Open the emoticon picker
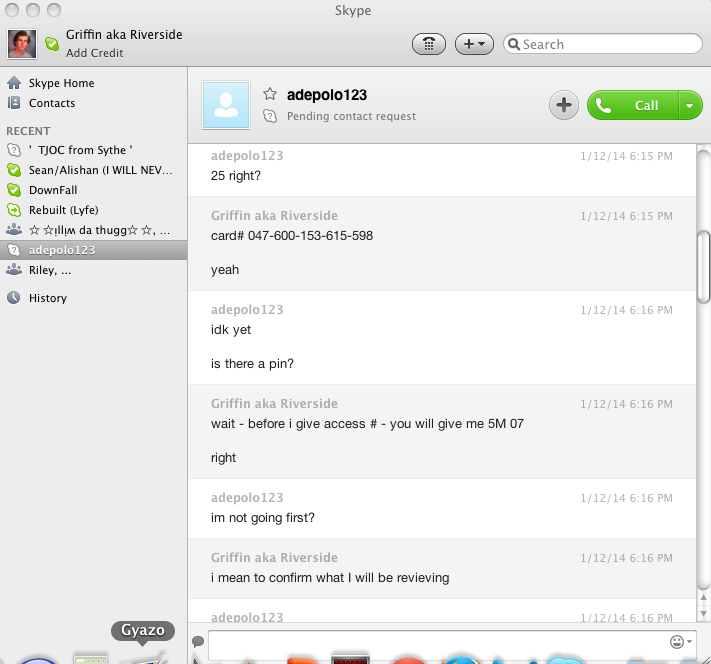711x664 pixels. point(680,642)
